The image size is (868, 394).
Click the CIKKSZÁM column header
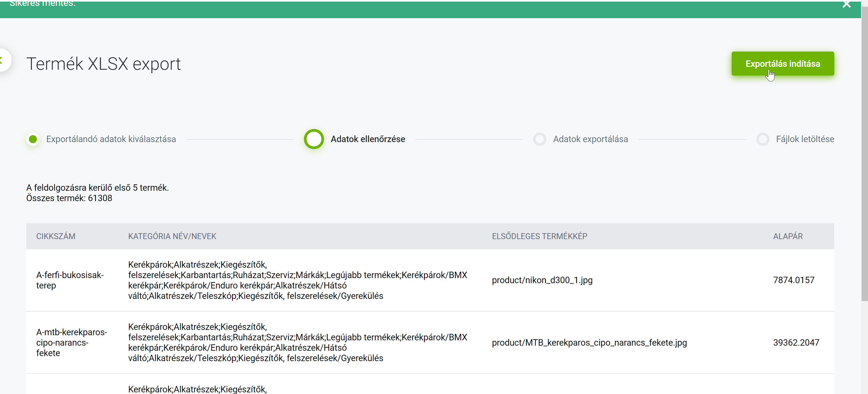tap(56, 236)
